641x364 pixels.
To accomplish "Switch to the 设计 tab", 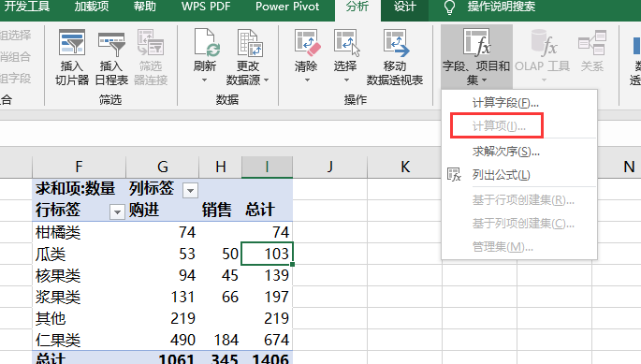I will (404, 7).
